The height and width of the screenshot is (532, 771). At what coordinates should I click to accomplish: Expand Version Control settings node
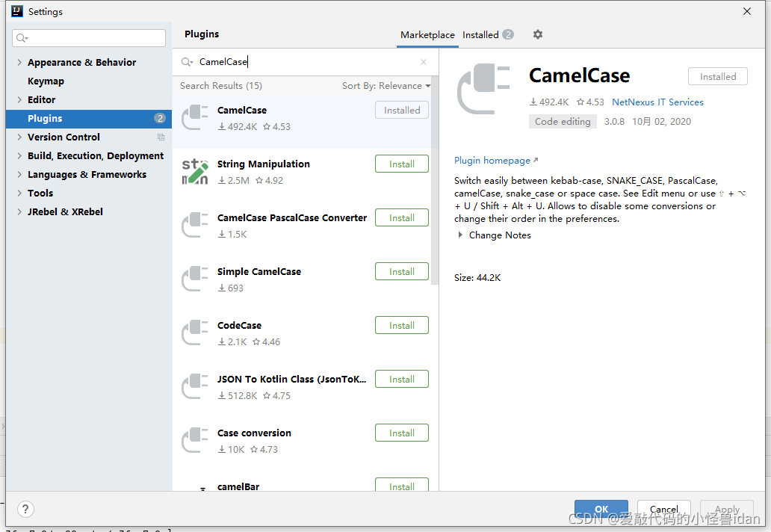[19, 137]
